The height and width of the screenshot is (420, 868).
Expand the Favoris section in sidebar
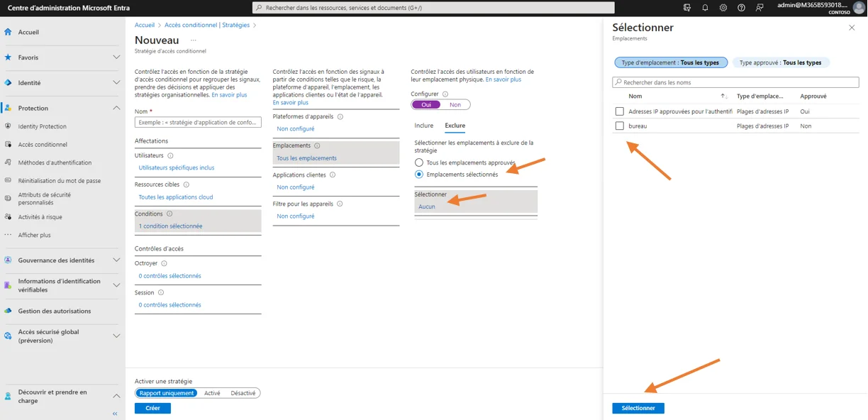tap(117, 57)
